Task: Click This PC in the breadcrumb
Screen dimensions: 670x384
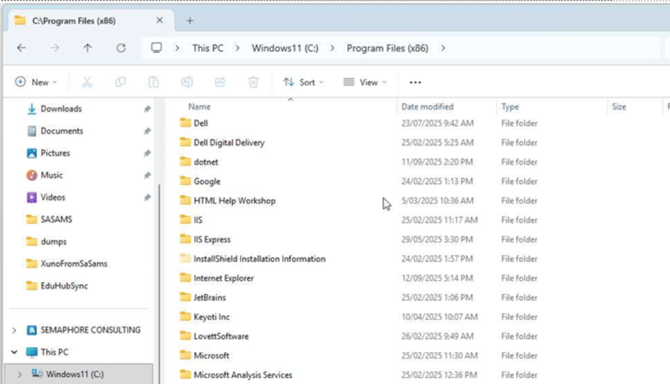Action: click(x=208, y=48)
